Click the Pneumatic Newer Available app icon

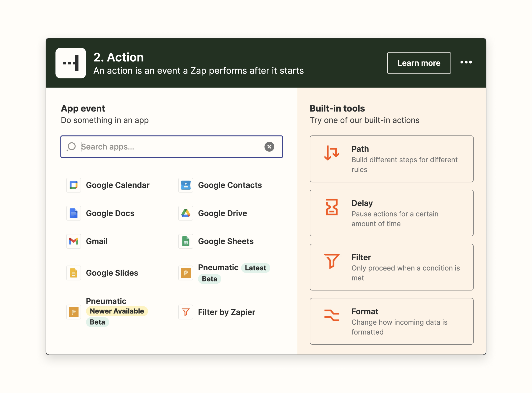[x=74, y=312]
